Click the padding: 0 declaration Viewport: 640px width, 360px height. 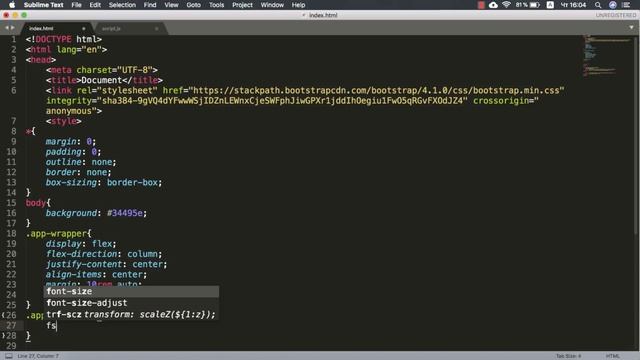(x=73, y=152)
